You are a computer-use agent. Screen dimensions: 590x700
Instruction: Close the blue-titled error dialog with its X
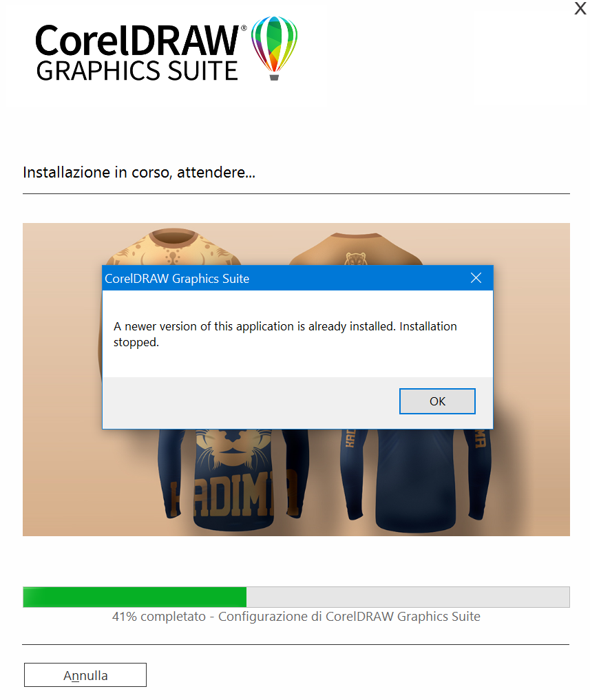click(476, 277)
